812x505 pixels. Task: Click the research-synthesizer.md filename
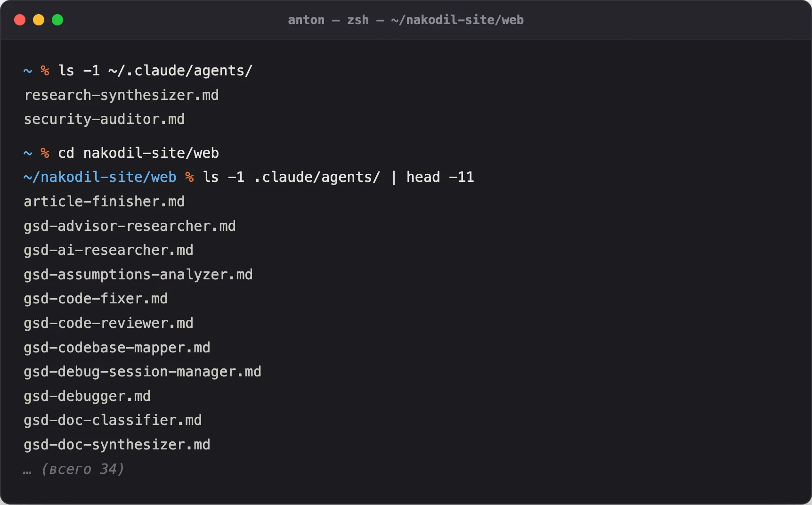tap(122, 95)
